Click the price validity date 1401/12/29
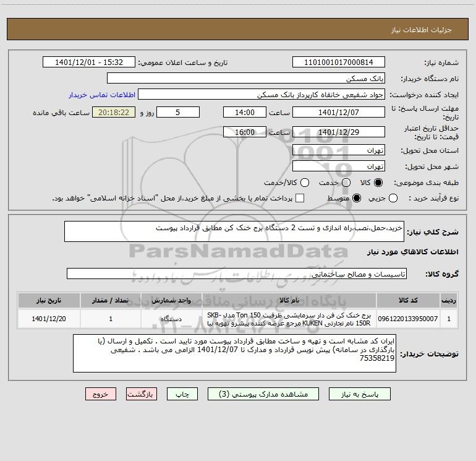Viewport: 476px width, 461px height. pos(339,132)
